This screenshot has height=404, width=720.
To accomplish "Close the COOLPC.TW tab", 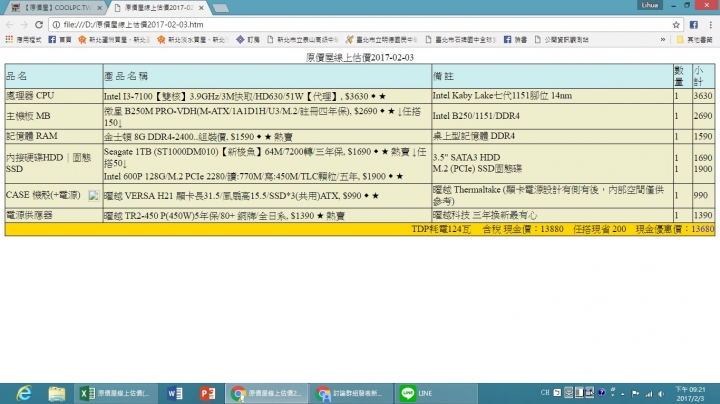I will coord(99,8).
